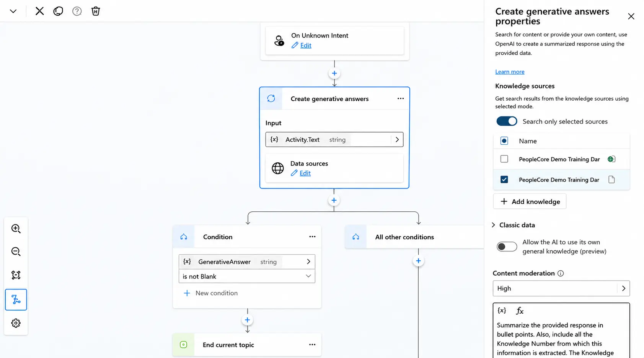
Task: Open the help question mark icon
Action: pos(77,11)
